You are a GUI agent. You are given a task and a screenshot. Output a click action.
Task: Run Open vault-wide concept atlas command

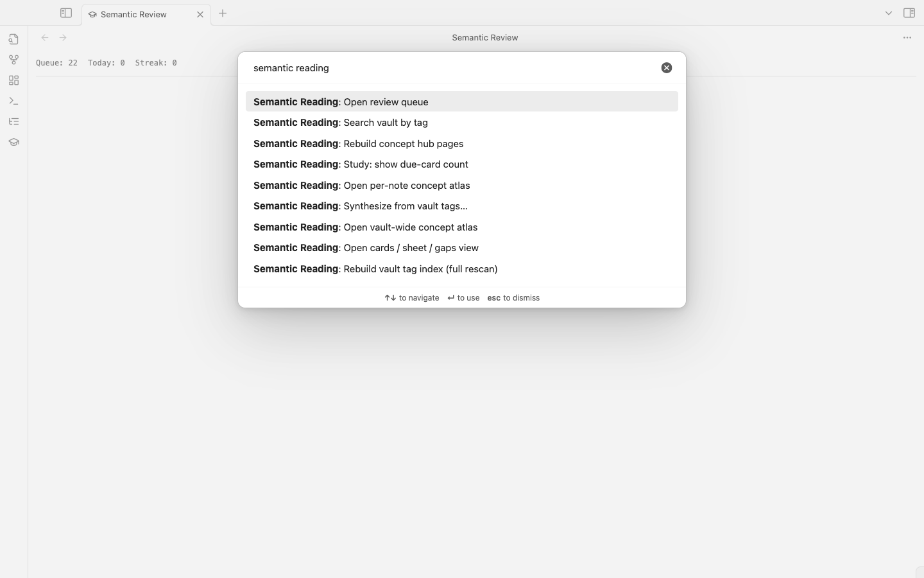(462, 227)
